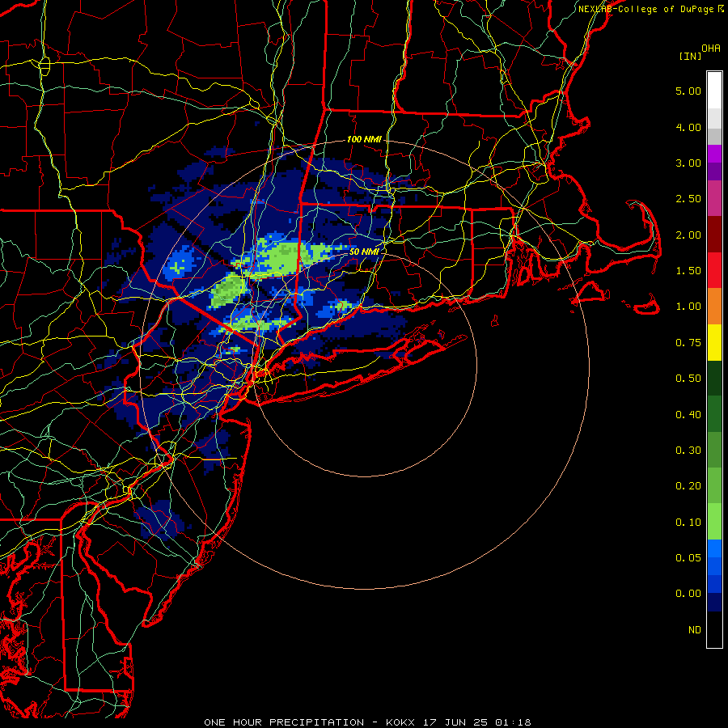Click the dark maroon legend swatch
This screenshot has height=728, width=728.
[x=714, y=235]
